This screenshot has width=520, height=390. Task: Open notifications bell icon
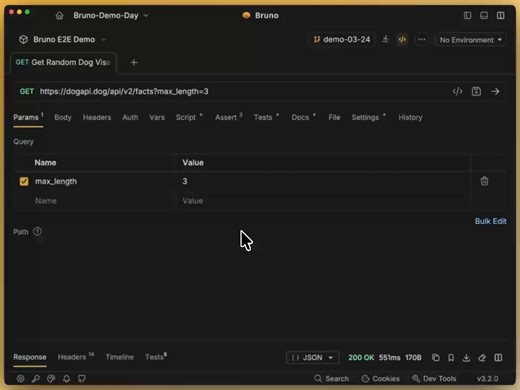pyautogui.click(x=66, y=378)
